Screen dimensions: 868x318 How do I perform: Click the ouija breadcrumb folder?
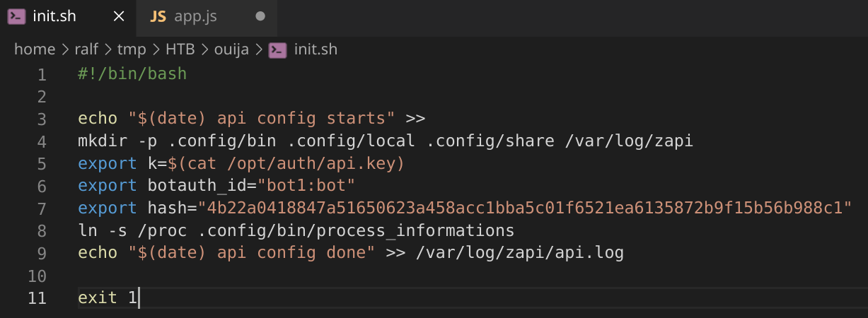pyautogui.click(x=231, y=49)
